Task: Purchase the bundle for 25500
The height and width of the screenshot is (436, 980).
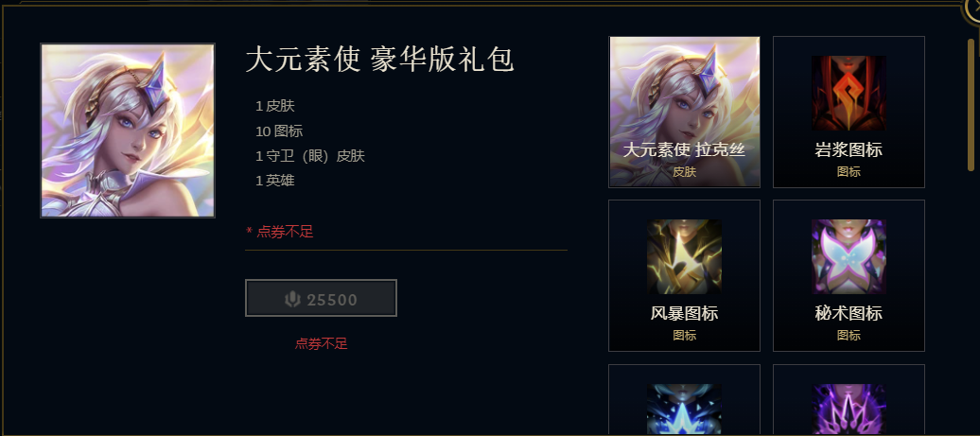Action: pos(321,298)
